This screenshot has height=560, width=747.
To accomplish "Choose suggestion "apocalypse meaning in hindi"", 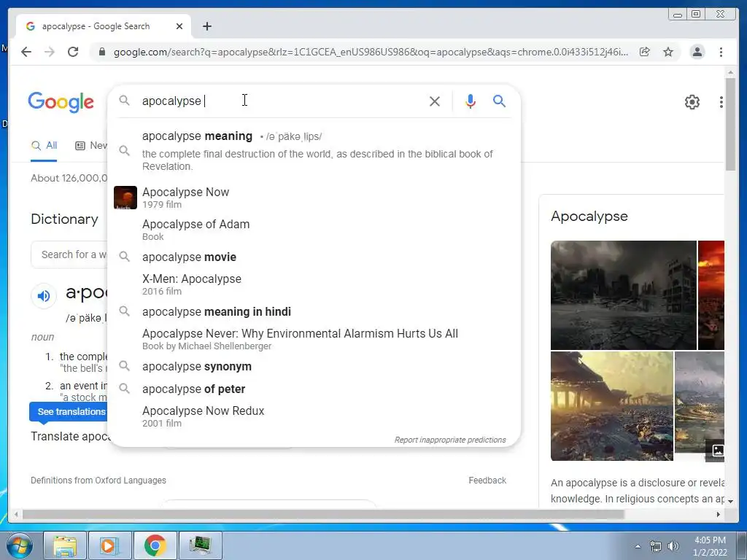I will (314, 312).
